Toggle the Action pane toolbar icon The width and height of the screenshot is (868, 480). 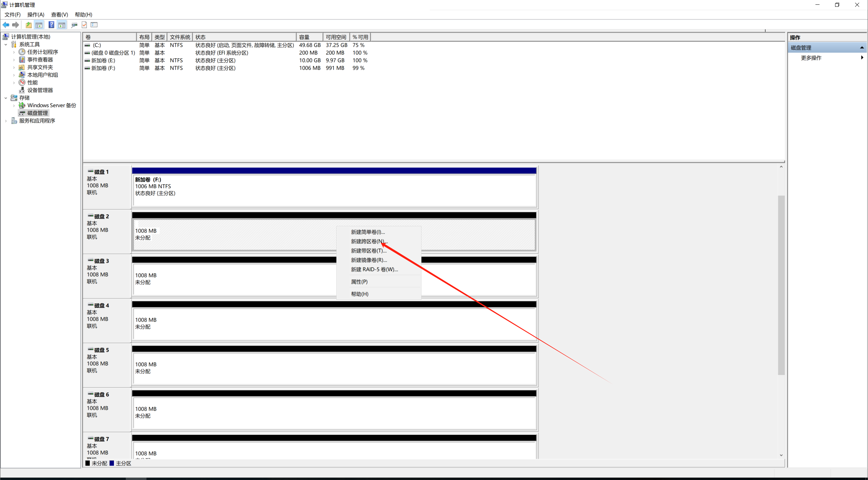(62, 25)
